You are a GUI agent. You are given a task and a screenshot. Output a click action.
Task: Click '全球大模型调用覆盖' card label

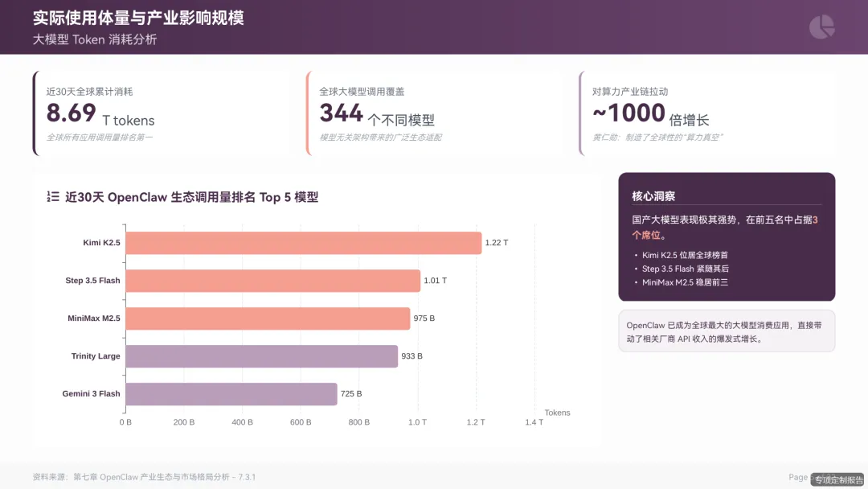362,92
